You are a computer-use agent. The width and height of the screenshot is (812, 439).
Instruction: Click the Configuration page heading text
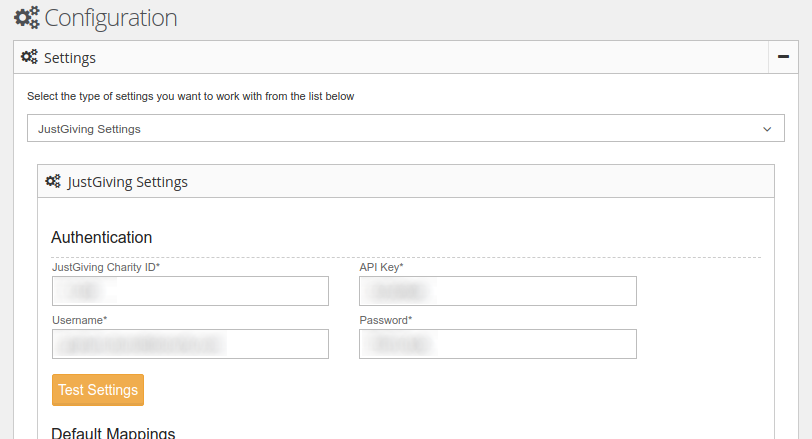coord(111,18)
